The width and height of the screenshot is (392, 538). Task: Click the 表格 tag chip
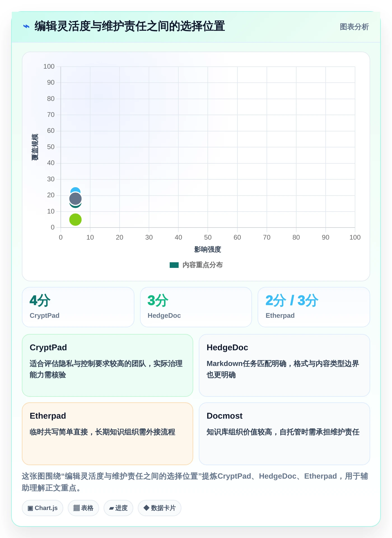[x=83, y=508]
